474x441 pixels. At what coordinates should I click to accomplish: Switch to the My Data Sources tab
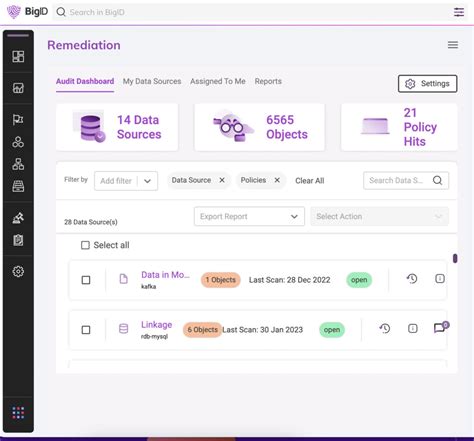[152, 81]
